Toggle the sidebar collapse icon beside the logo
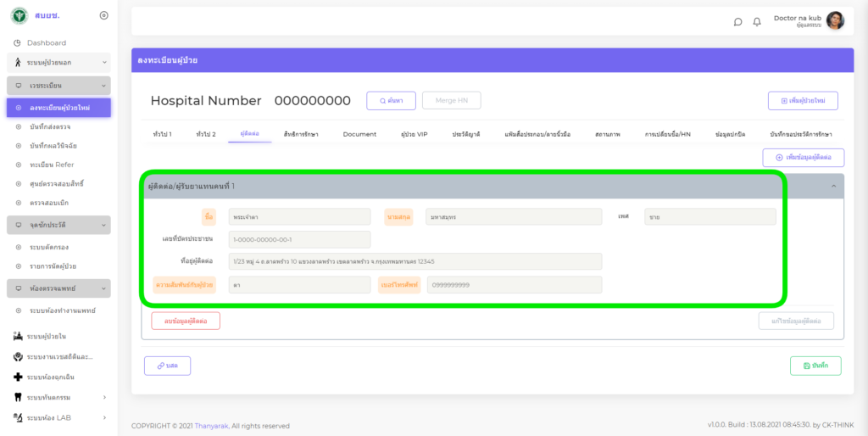 [103, 15]
